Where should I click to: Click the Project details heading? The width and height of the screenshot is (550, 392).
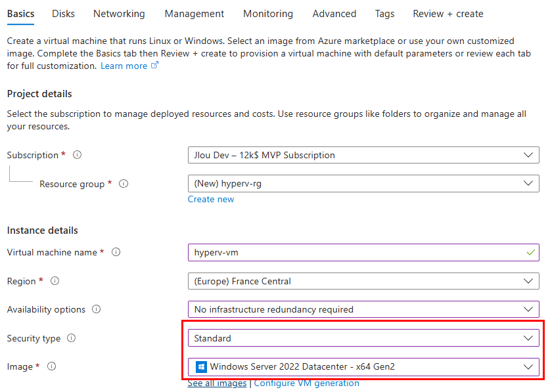[x=39, y=94]
